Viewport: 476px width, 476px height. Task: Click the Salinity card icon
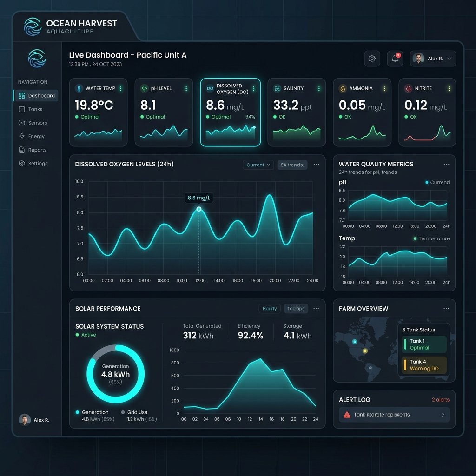pyautogui.click(x=277, y=88)
